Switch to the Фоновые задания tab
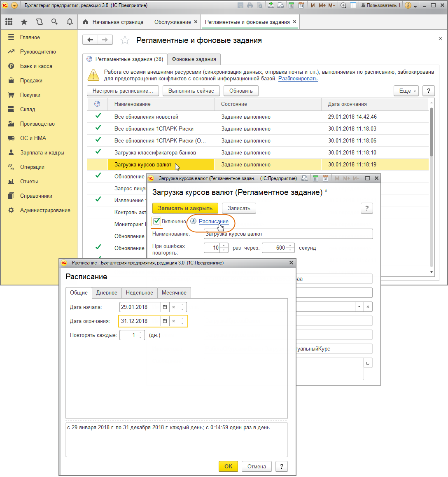Screen dimensions: 448x477 194,59
